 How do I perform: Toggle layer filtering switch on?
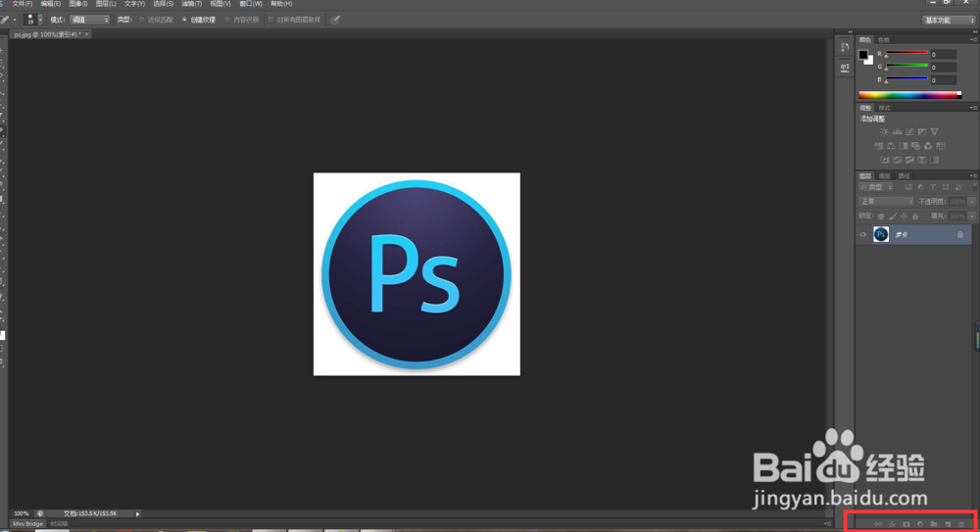click(x=974, y=186)
